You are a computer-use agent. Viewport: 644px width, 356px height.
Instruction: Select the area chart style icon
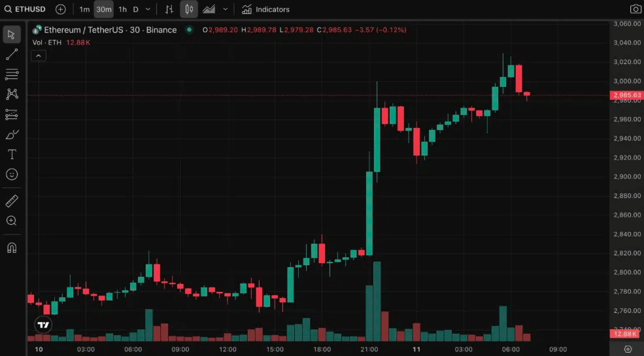[209, 9]
